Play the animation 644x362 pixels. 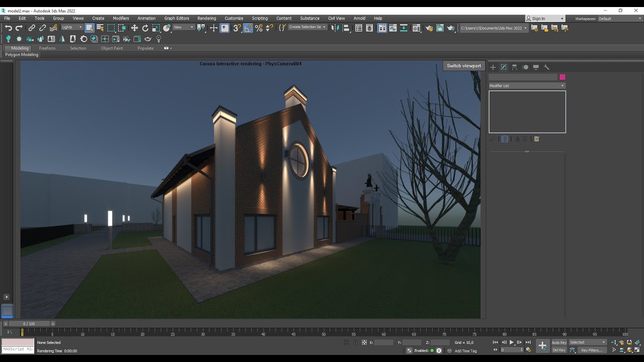coord(512,342)
